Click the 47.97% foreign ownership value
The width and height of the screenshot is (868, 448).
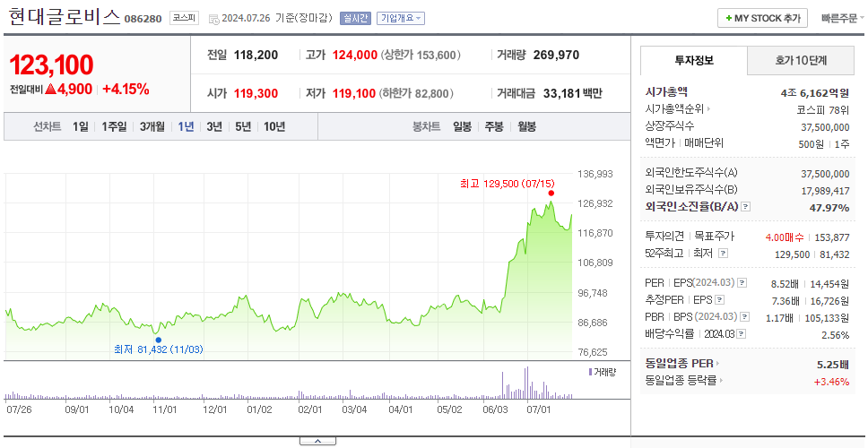(x=830, y=207)
